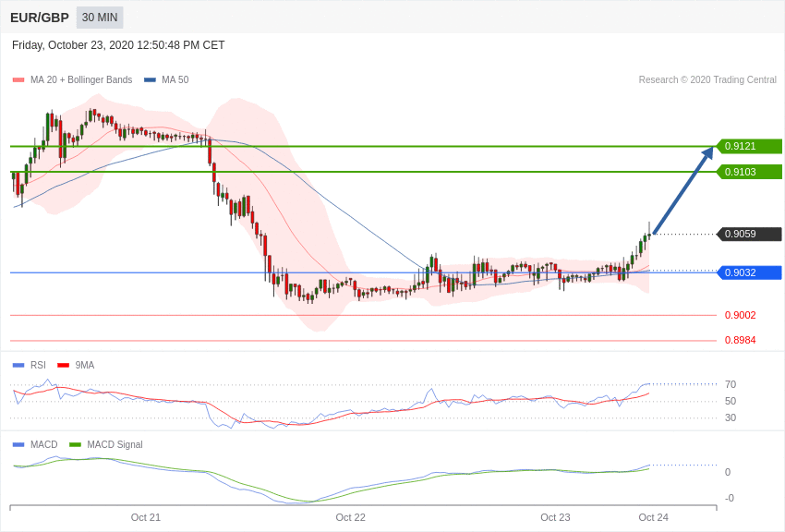This screenshot has width=785, height=532.
Task: Click the 0.9032 blue pivot price tag
Action: pos(750,272)
